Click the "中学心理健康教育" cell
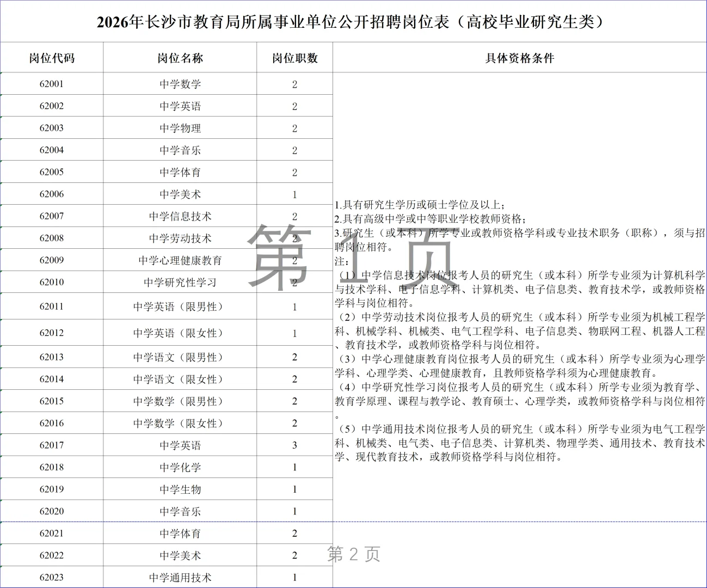 180,260
